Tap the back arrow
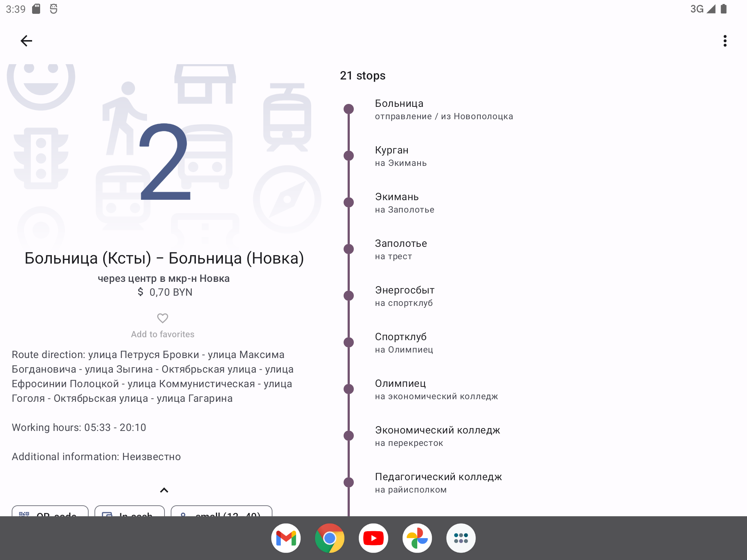The width and height of the screenshot is (747, 560). (26, 41)
